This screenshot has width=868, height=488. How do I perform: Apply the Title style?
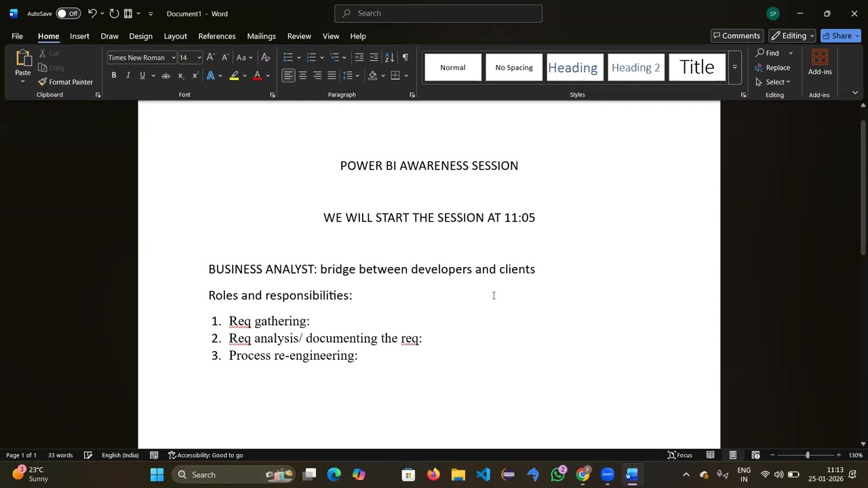pos(696,68)
